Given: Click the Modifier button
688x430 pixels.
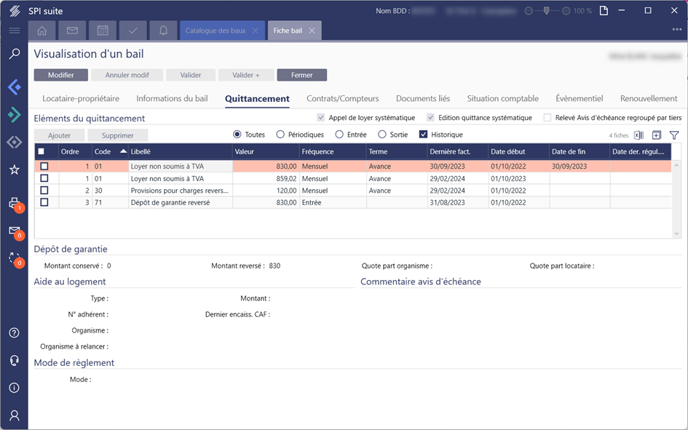Looking at the screenshot, I should click(61, 75).
